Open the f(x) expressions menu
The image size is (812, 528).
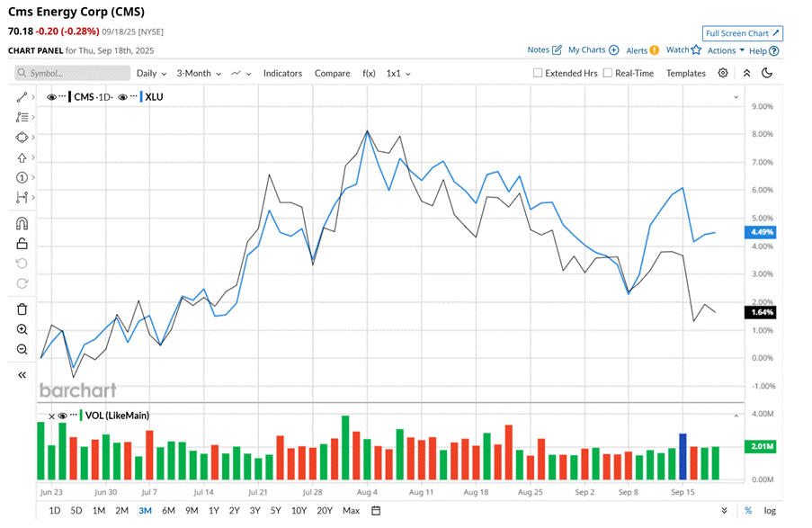click(x=369, y=73)
